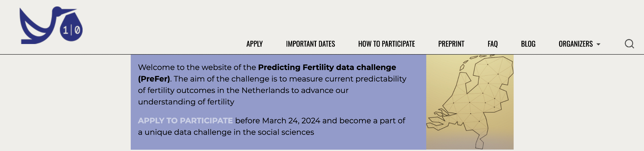This screenshot has height=151, width=644.
Task: Click the binary 1|0 droplet in the logo
Action: [71, 30]
